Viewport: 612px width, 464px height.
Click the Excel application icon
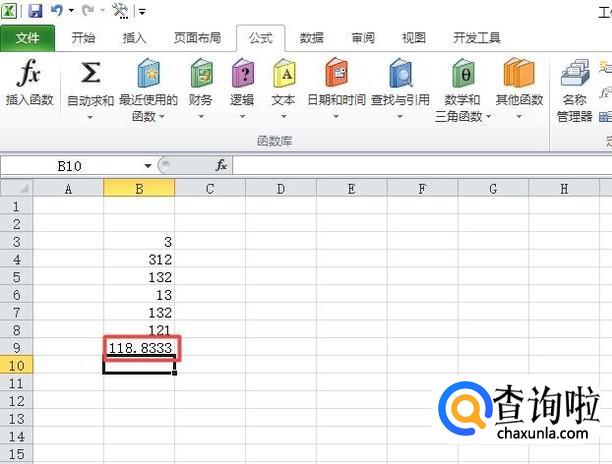[8, 10]
